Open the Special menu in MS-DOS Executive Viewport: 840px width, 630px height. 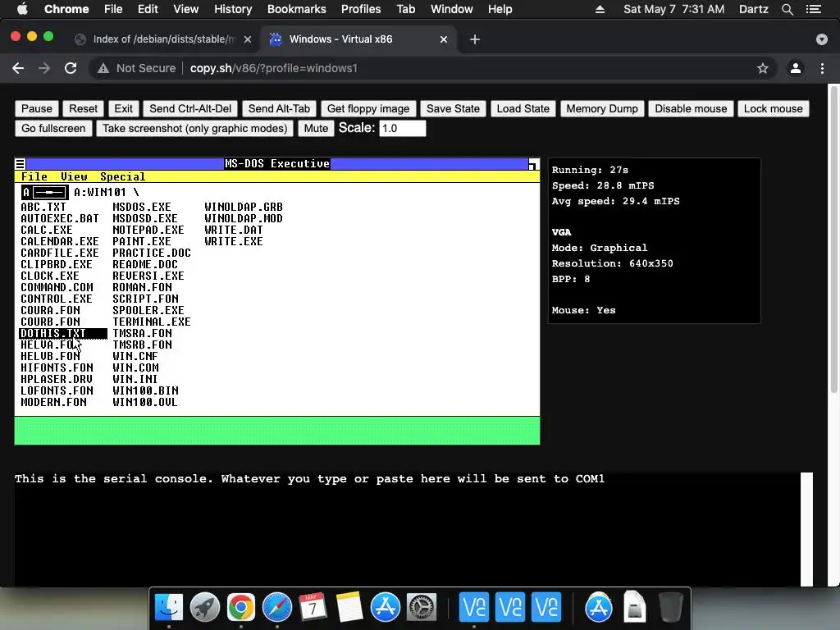[x=123, y=177]
